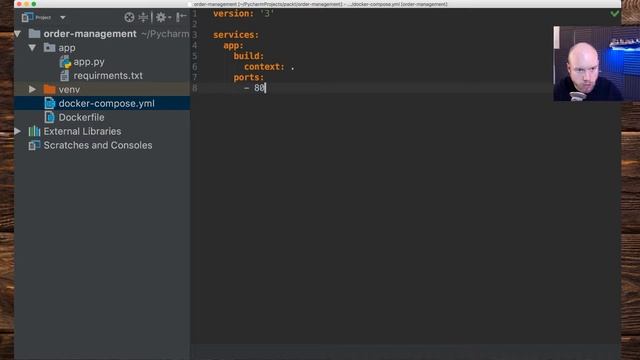Select the app folder in tree

(x=67, y=48)
